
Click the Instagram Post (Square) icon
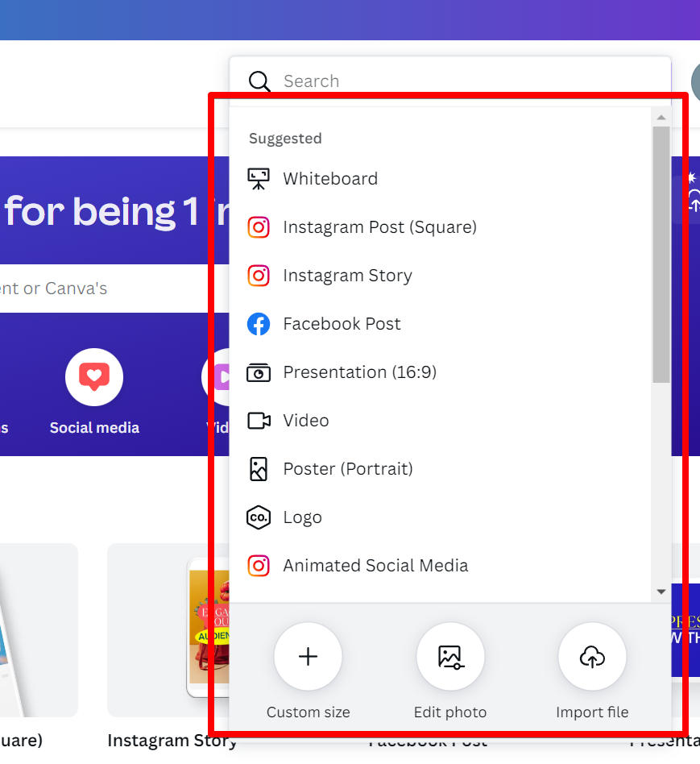(x=259, y=227)
